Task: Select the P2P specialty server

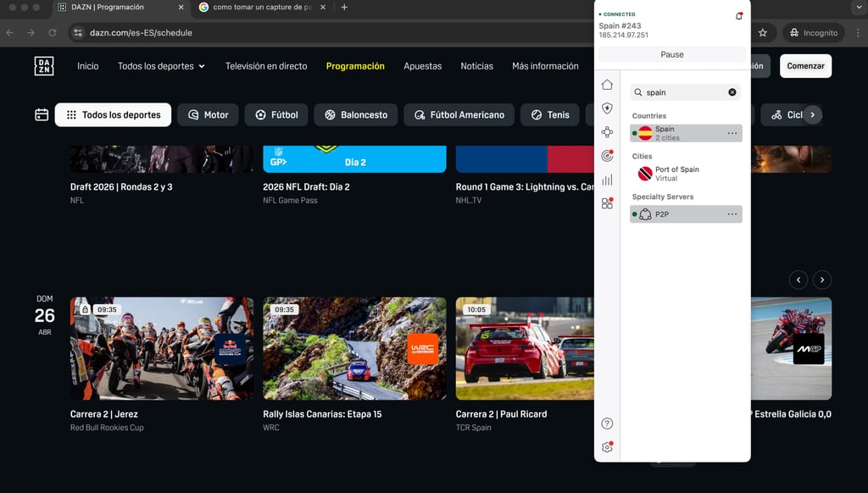Action: (x=686, y=214)
